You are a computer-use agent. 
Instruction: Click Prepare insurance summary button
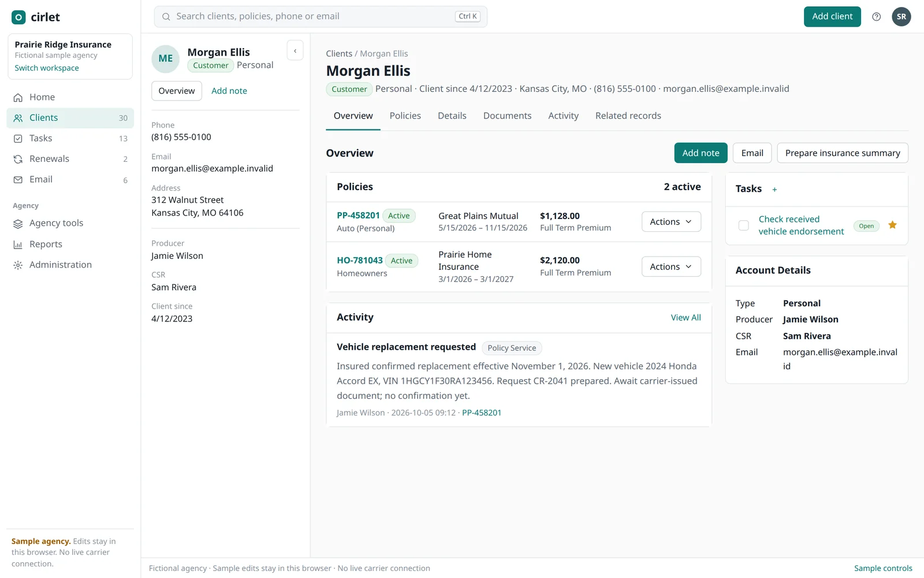[x=843, y=153]
